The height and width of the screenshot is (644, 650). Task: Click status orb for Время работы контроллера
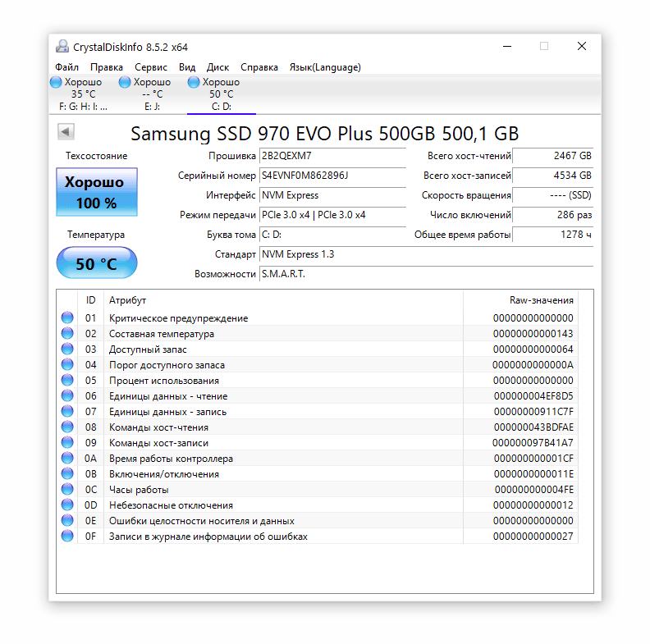[67, 459]
